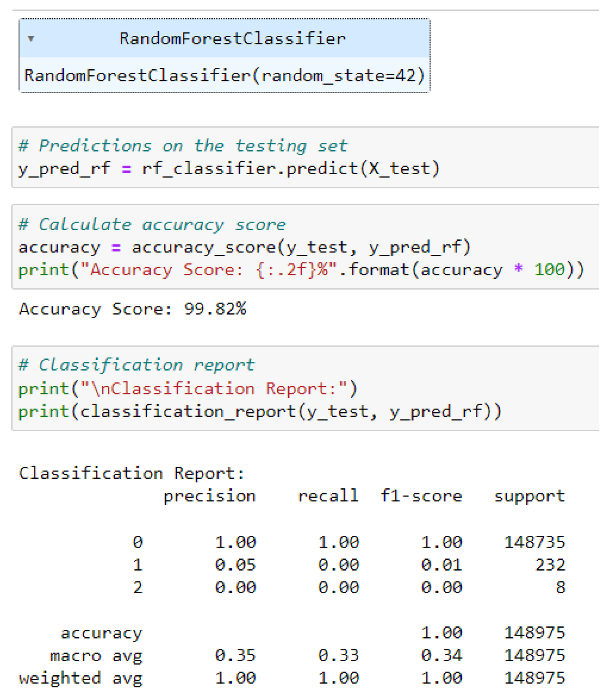Click the 'Calculate accuracy score' comment line

[x=152, y=225]
